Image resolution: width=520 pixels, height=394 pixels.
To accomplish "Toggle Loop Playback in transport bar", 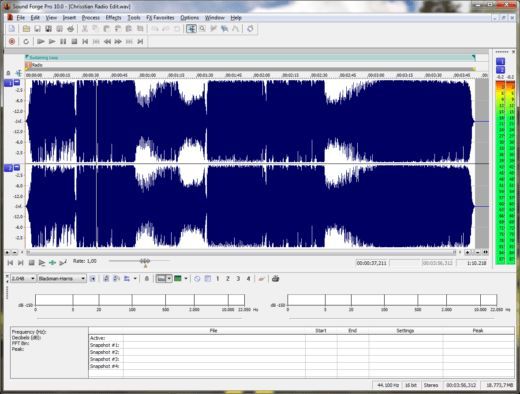I will 26,42.
